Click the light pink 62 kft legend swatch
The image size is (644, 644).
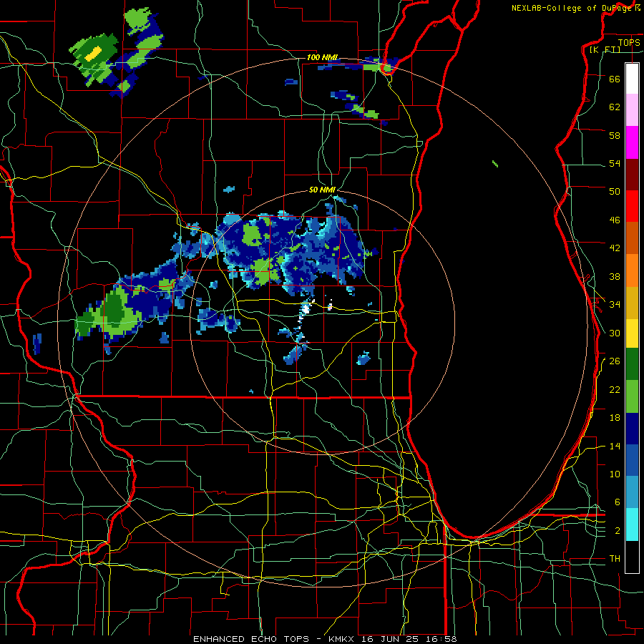(x=632, y=109)
